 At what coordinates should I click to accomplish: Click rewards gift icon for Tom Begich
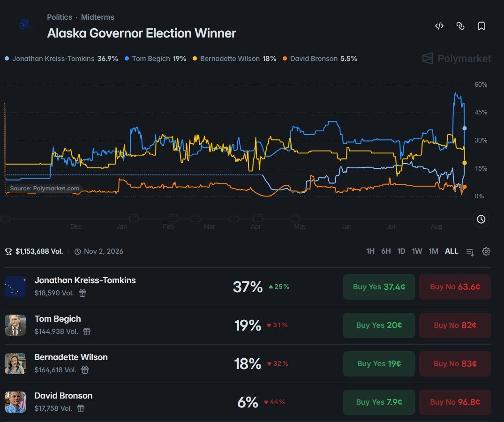[87, 332]
